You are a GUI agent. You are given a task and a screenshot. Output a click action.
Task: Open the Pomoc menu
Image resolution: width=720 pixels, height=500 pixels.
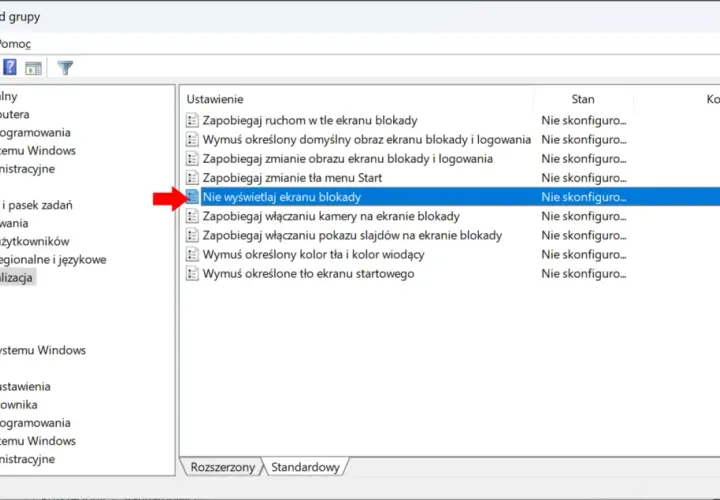pyautogui.click(x=15, y=44)
